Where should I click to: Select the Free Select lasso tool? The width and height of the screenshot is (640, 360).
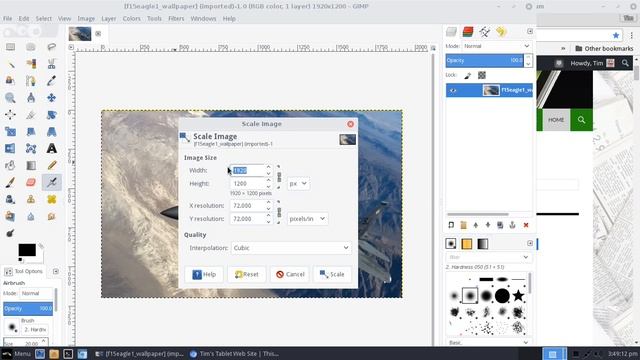click(x=51, y=47)
